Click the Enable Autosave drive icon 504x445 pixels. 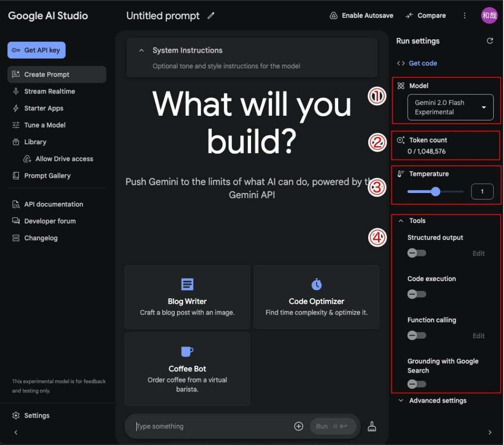point(334,15)
